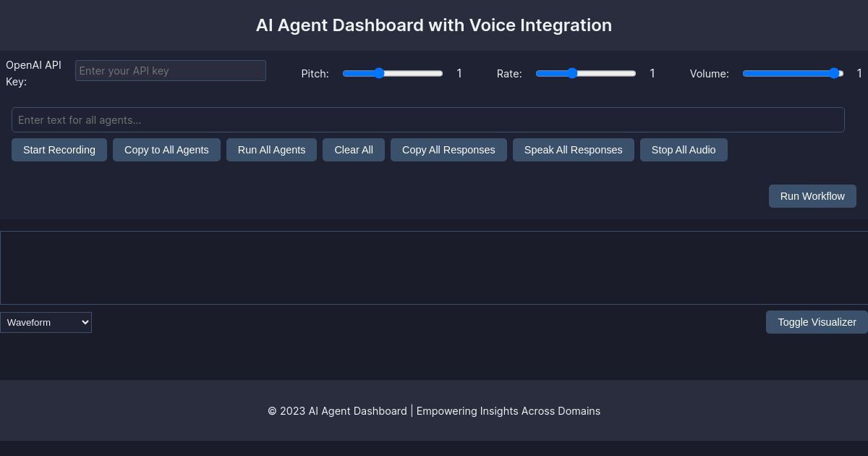Click the dashboard title heading
The image size is (868, 456).
pos(434,25)
